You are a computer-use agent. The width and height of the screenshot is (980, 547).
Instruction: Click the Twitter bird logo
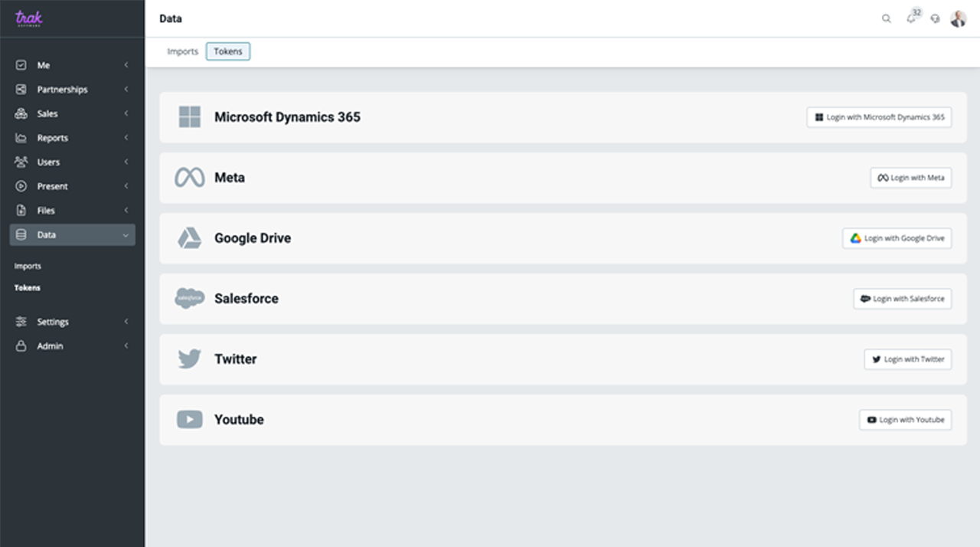coord(189,359)
